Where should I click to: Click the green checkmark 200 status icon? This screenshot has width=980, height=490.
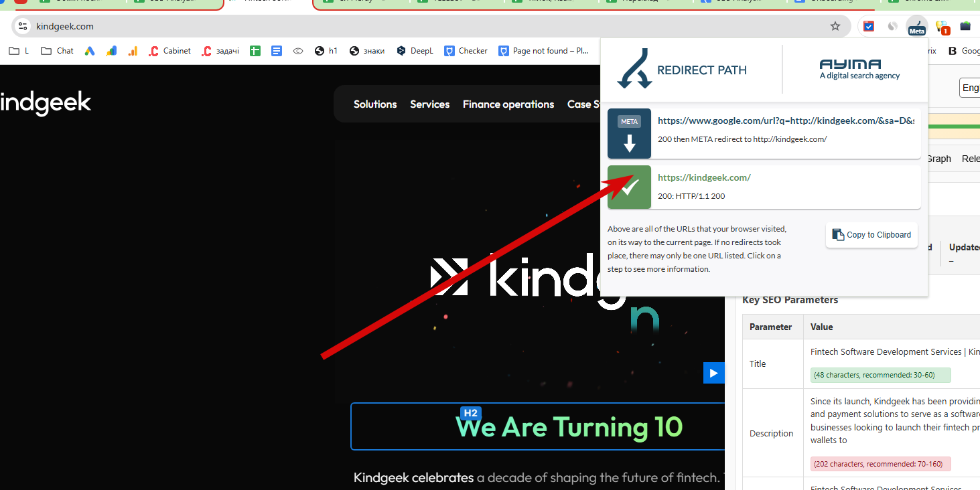tap(629, 187)
